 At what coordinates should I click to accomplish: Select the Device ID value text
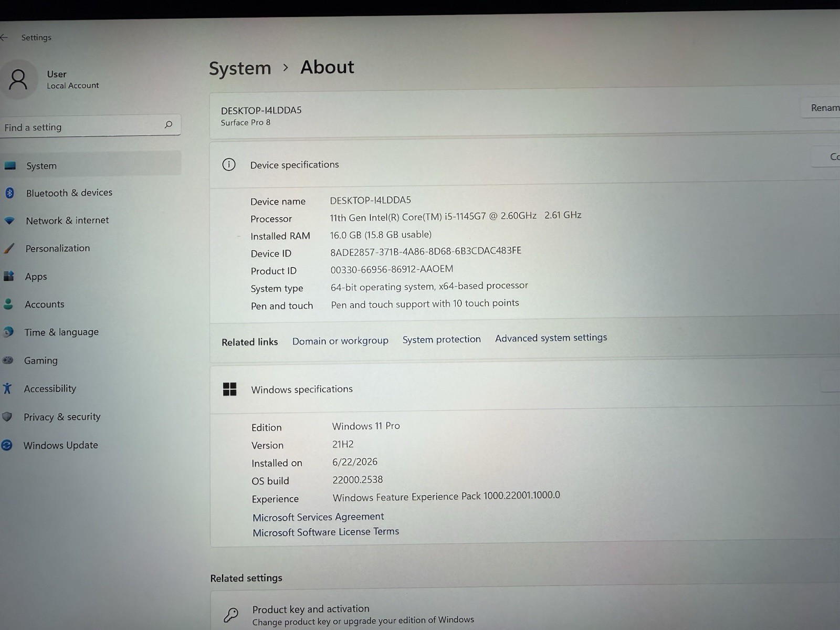click(x=426, y=251)
